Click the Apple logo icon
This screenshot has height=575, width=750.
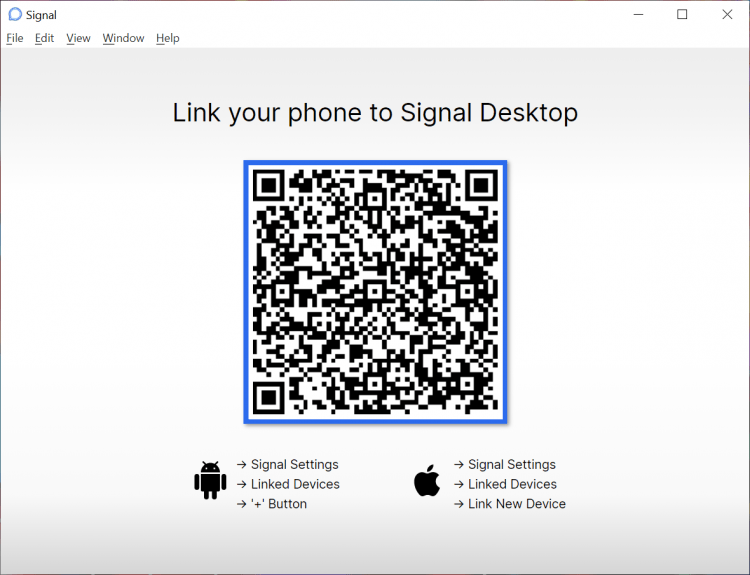427,480
